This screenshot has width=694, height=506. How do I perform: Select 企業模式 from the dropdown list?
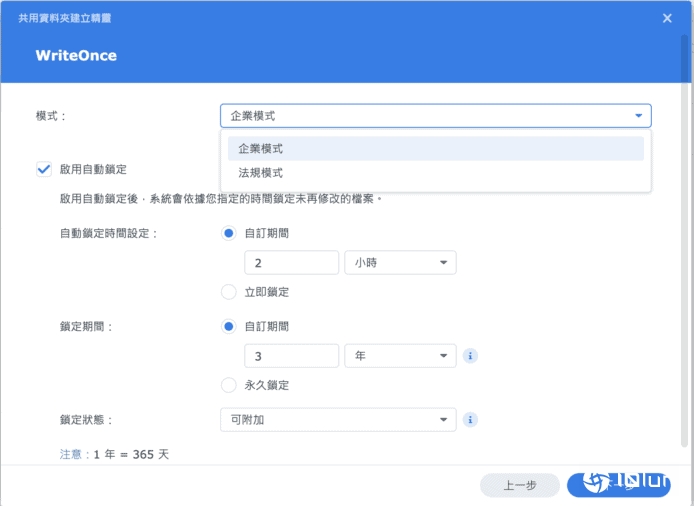click(436, 149)
